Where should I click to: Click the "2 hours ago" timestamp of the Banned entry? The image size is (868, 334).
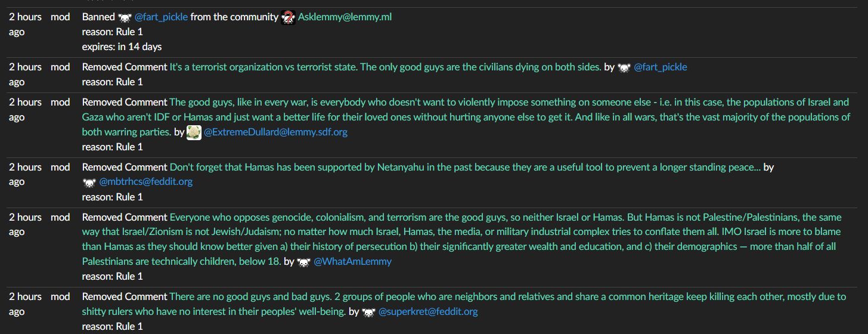(25, 24)
